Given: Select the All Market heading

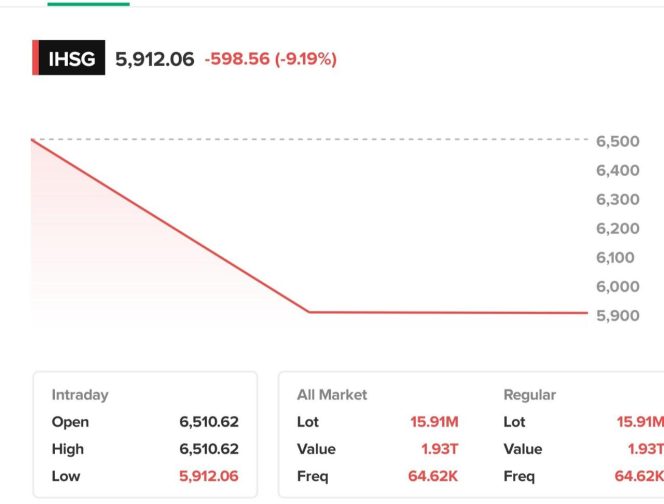Looking at the screenshot, I should (332, 395).
